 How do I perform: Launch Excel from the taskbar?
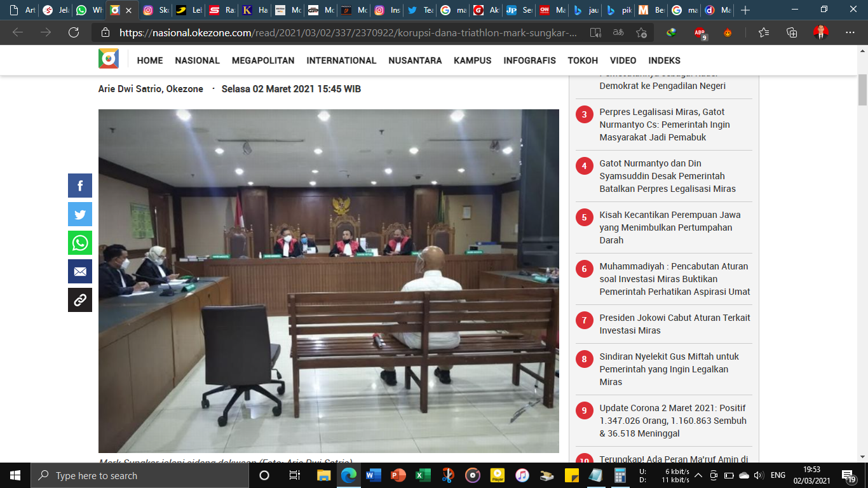pyautogui.click(x=423, y=475)
